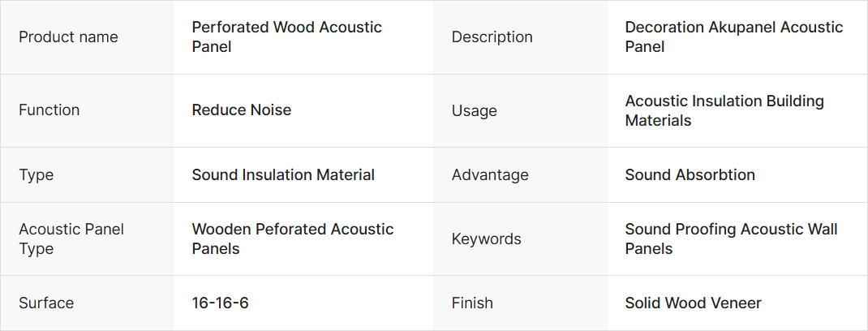
Task: Select 'Wooden Peforated Acoustic Panels' value
Action: click(x=292, y=239)
